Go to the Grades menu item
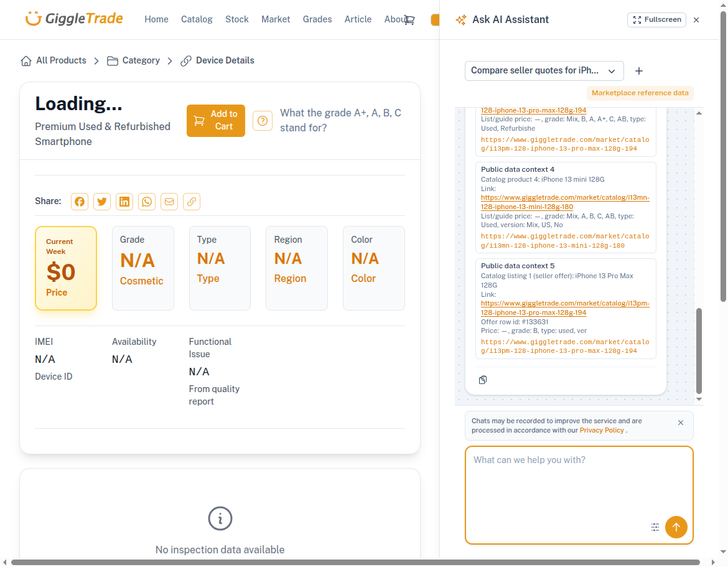This screenshot has height=567, width=728. pos(317,19)
